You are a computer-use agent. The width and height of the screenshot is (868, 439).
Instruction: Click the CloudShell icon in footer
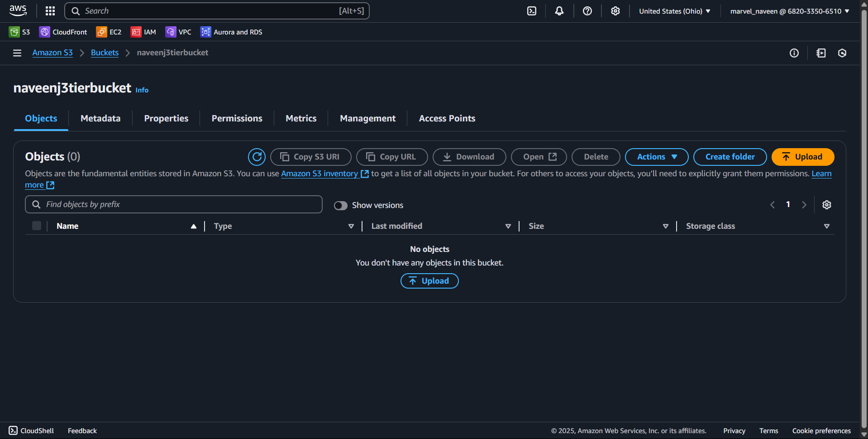(13, 430)
